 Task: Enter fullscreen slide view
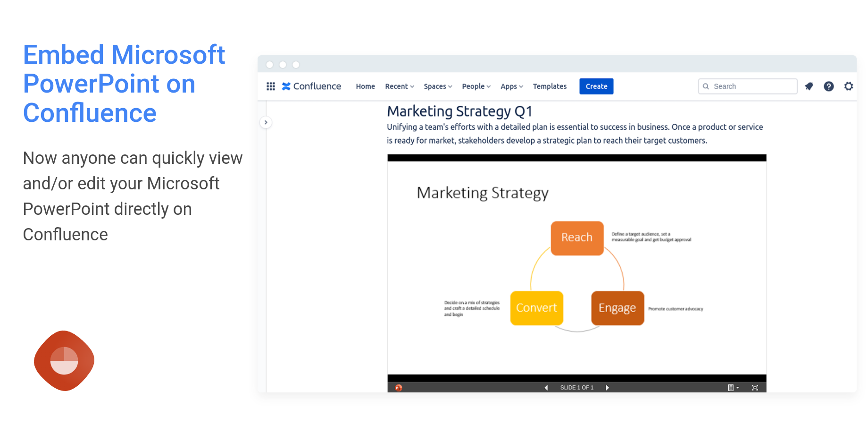coord(755,388)
